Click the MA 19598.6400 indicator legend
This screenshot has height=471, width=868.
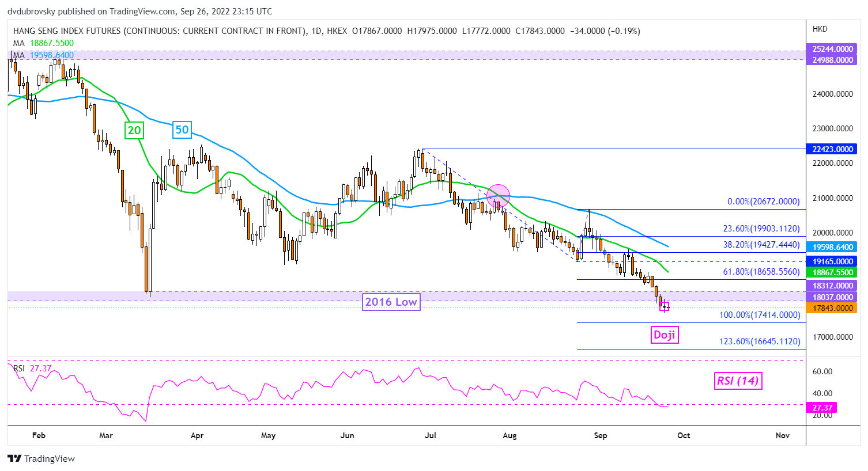tap(43, 55)
